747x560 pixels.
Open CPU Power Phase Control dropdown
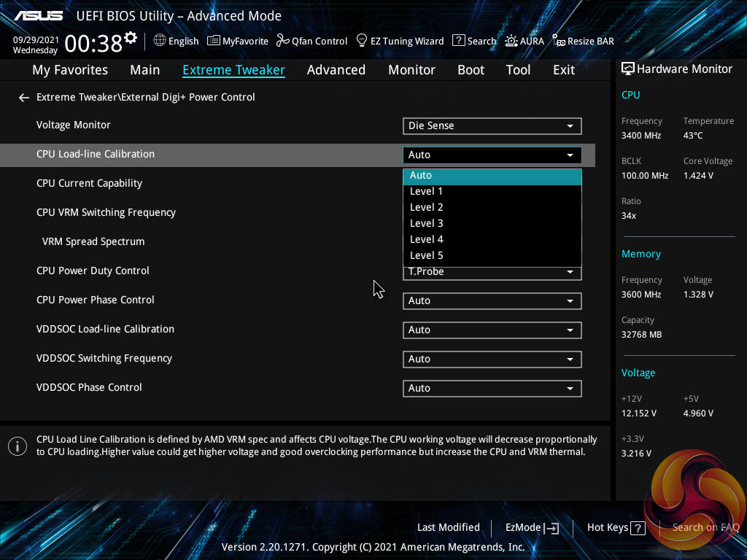coord(492,301)
